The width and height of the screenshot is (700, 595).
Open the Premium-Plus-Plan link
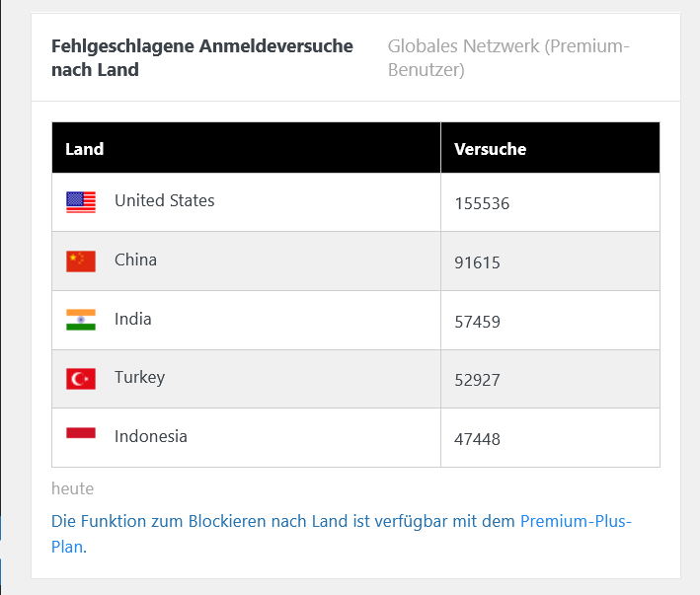point(575,521)
